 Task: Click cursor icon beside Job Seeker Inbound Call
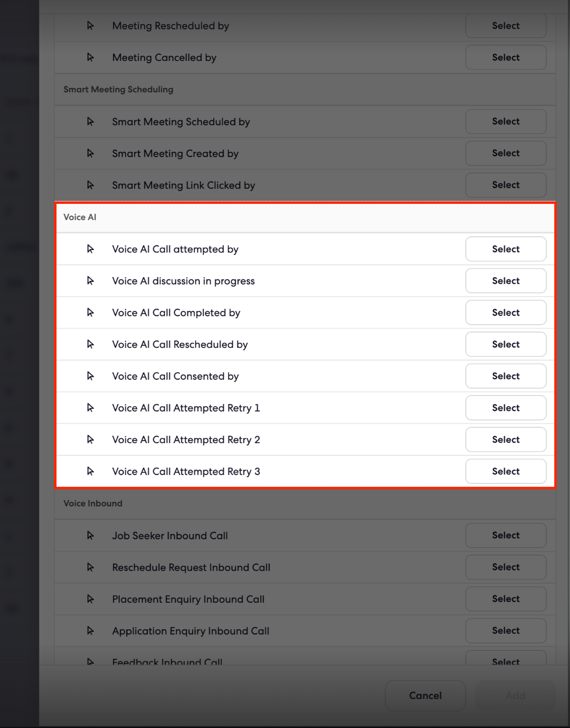click(x=90, y=535)
